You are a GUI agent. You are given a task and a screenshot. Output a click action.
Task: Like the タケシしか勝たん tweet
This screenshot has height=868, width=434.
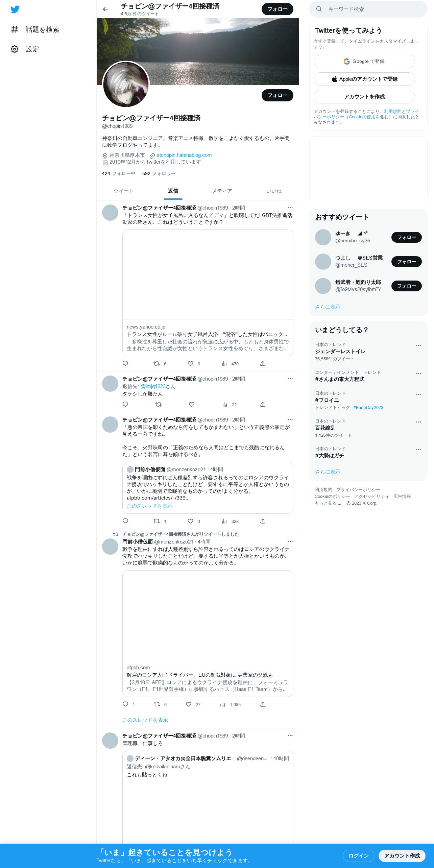[192, 404]
